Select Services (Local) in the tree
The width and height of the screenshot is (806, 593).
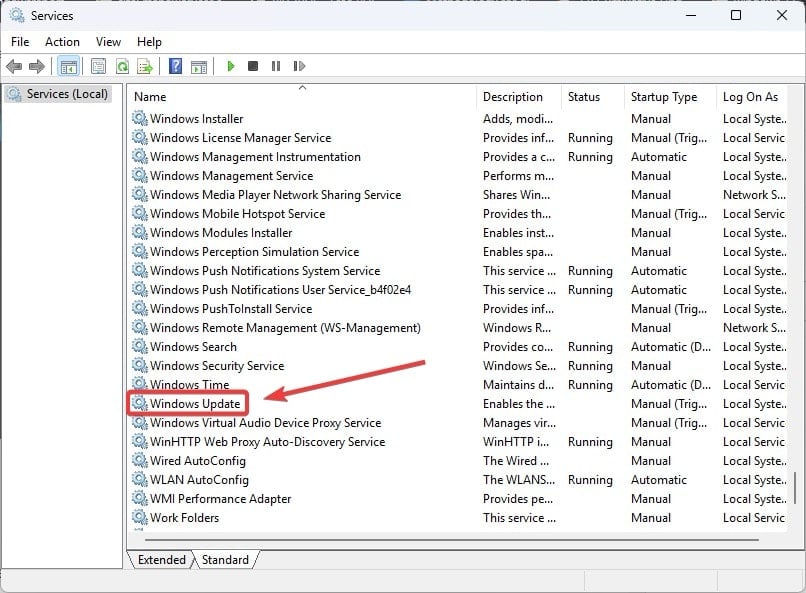pos(58,94)
